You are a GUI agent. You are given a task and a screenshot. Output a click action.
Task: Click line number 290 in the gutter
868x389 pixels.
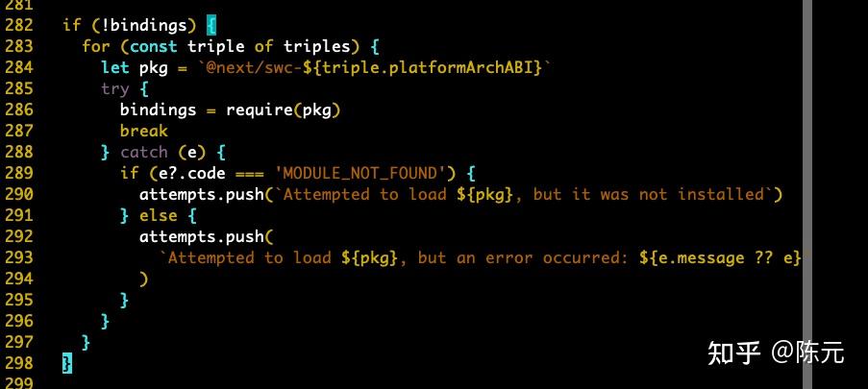[19, 194]
